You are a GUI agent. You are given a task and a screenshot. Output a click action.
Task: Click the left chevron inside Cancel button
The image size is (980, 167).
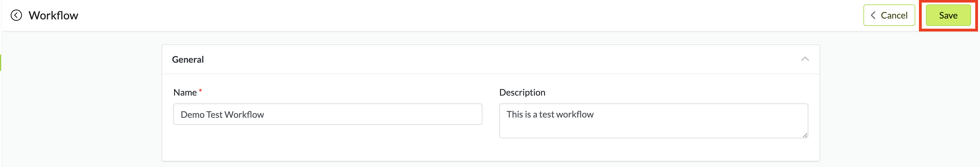pyautogui.click(x=873, y=15)
